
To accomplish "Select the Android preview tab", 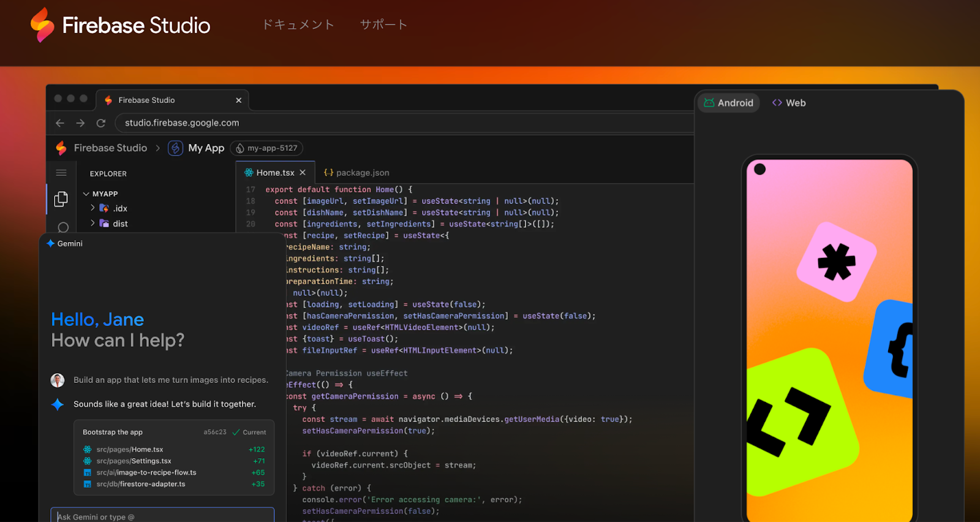I will pos(729,103).
